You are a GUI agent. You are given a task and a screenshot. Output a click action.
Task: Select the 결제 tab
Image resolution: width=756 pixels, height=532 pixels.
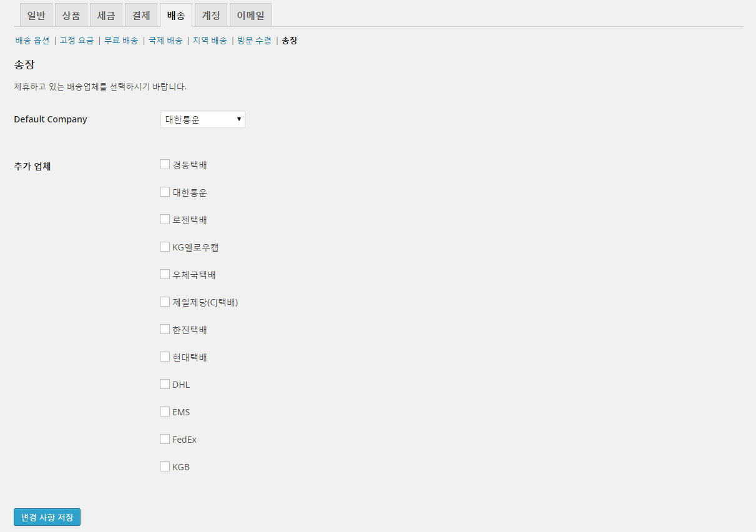pos(141,16)
